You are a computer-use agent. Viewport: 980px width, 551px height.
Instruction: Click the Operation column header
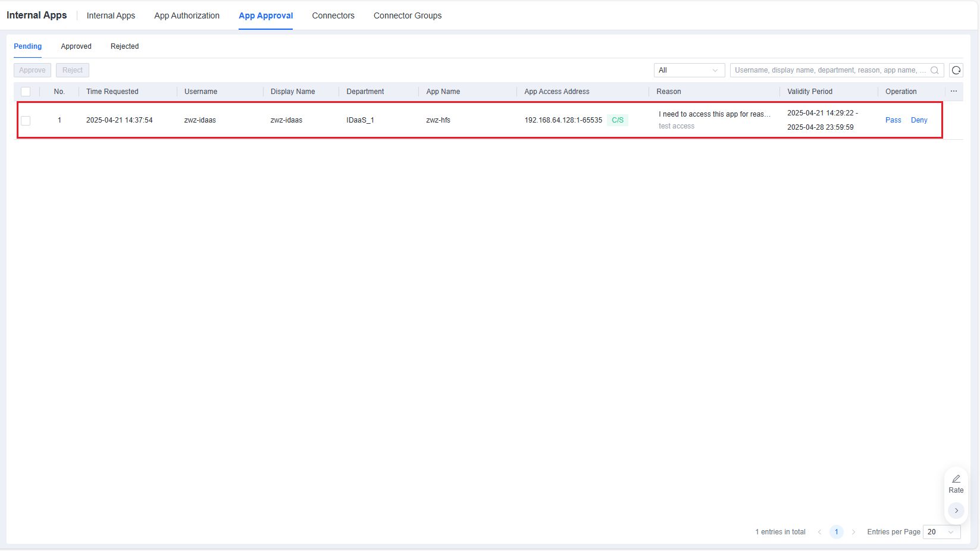[x=901, y=92]
